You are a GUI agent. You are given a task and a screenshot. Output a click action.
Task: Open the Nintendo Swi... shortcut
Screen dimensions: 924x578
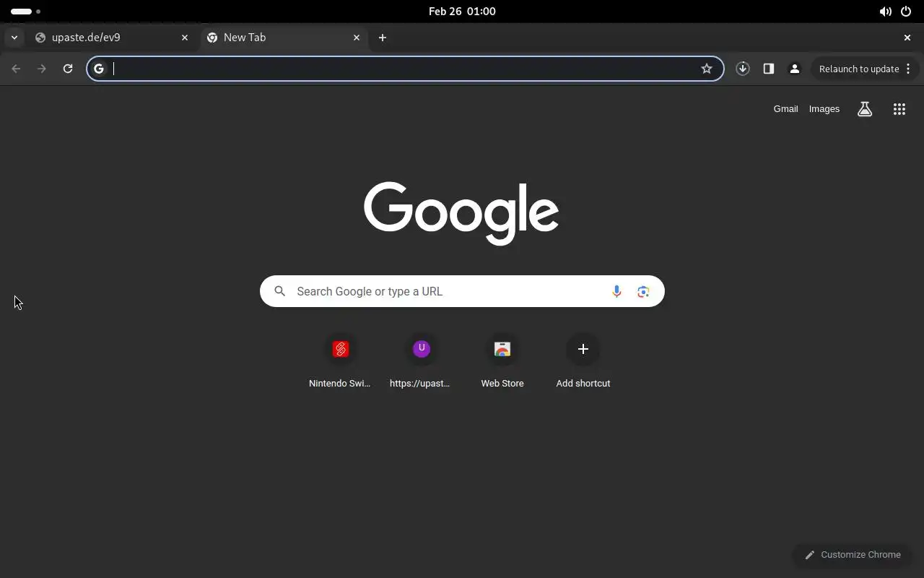click(340, 363)
